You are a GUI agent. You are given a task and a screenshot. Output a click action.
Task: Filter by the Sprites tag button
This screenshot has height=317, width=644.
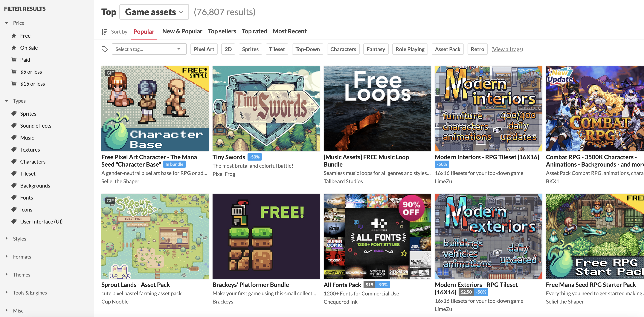click(x=250, y=49)
